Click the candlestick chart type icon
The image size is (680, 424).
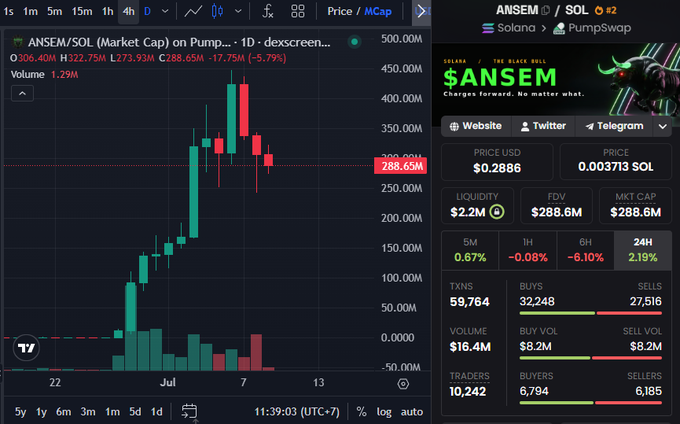click(x=217, y=11)
